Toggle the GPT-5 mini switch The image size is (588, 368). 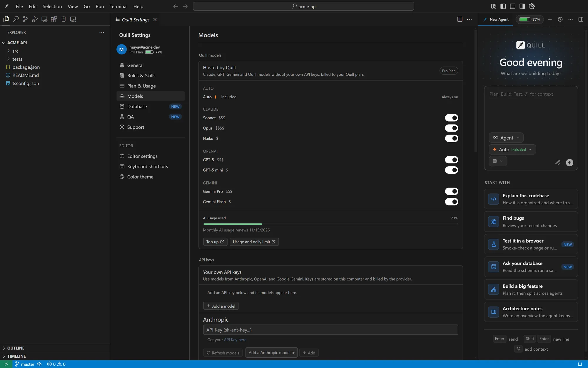(451, 170)
